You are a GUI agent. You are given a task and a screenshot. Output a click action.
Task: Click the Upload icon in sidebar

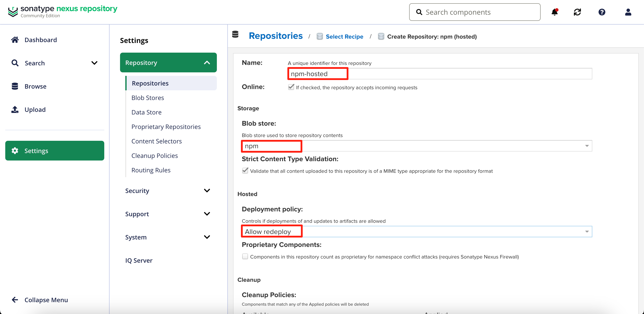pos(15,110)
